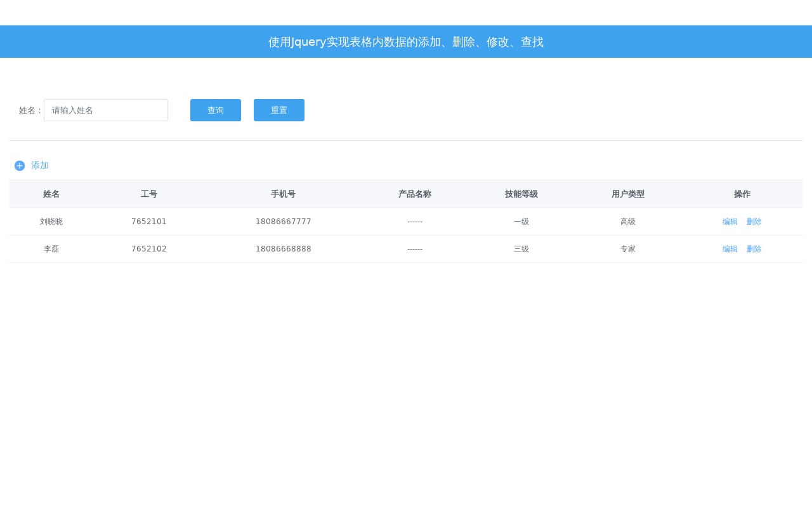Click the 操作 column header
812x508 pixels.
742,194
